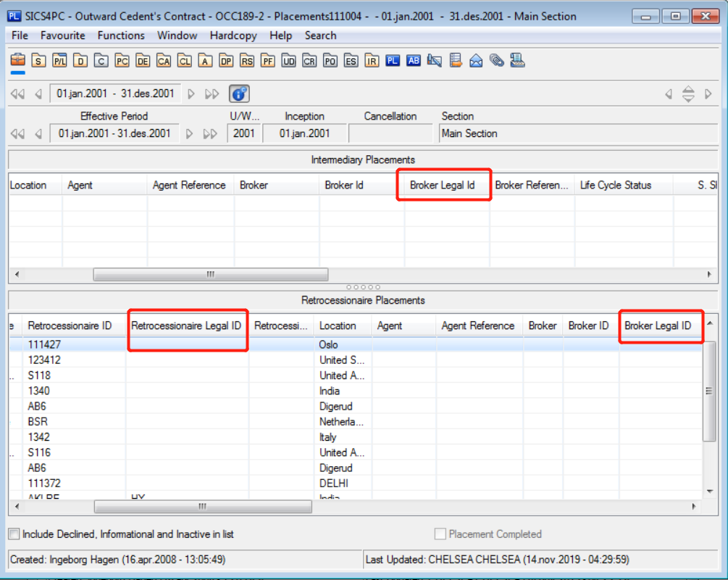728x580 pixels.
Task: Click the blue info globe button
Action: (x=239, y=94)
